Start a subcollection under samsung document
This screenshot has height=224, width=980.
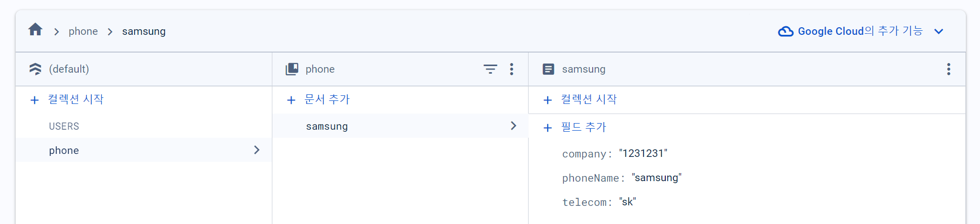[580, 99]
